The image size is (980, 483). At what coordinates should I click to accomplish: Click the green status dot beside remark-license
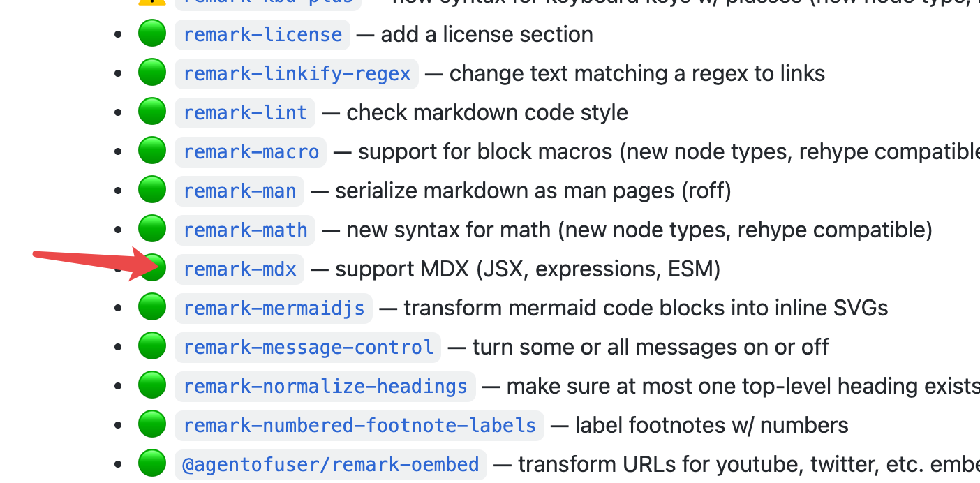[151, 32]
